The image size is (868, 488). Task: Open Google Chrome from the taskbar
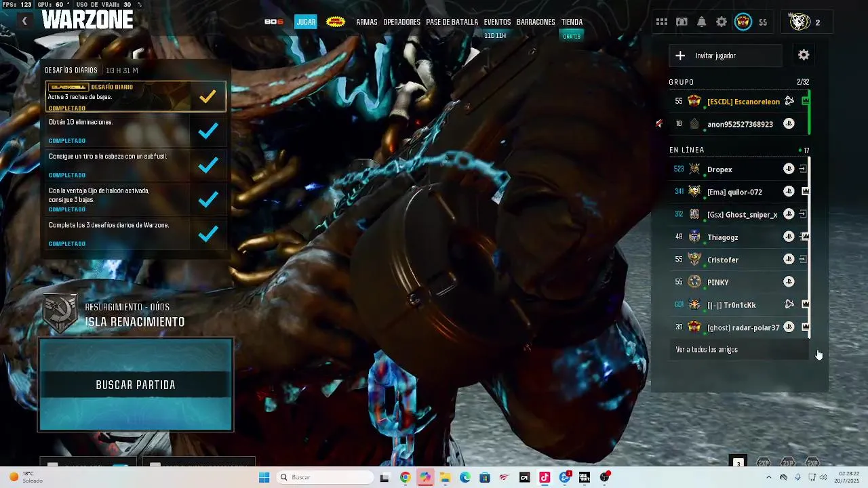405,477
